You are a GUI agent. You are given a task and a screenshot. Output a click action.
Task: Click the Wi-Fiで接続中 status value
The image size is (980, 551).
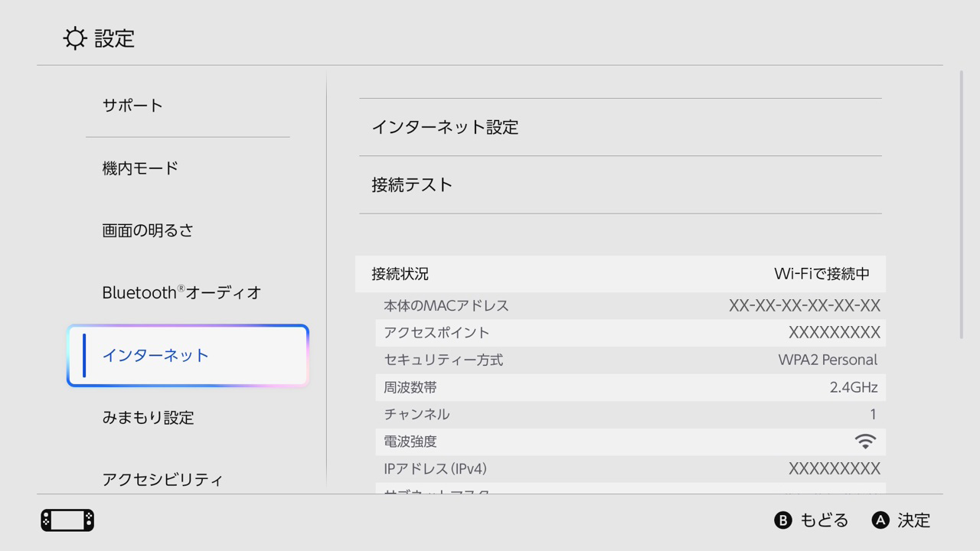(822, 274)
